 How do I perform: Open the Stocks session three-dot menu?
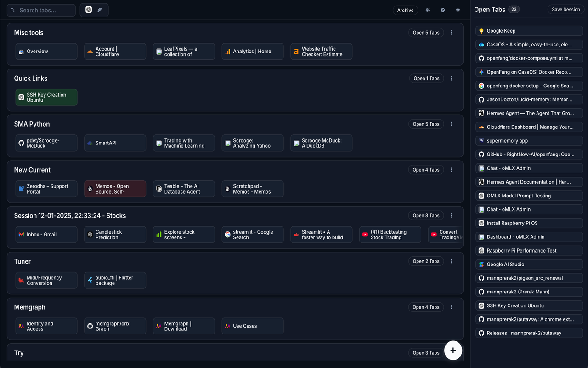452,216
